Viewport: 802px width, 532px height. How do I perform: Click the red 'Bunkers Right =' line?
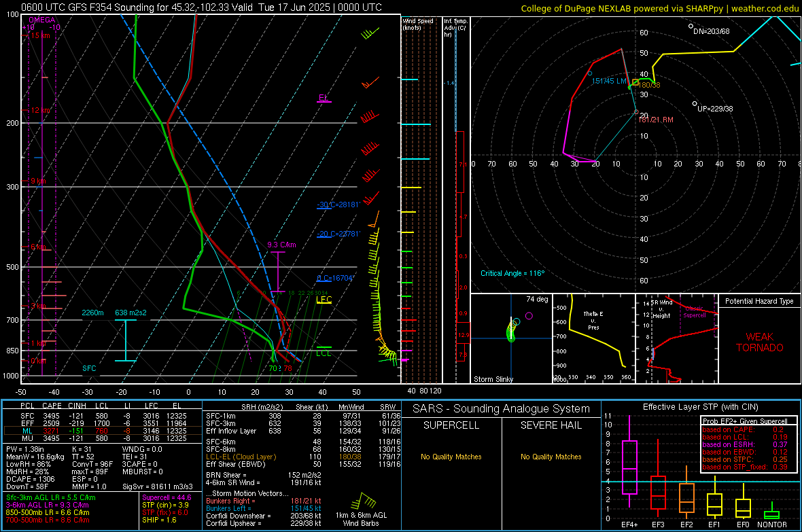pyautogui.click(x=264, y=501)
